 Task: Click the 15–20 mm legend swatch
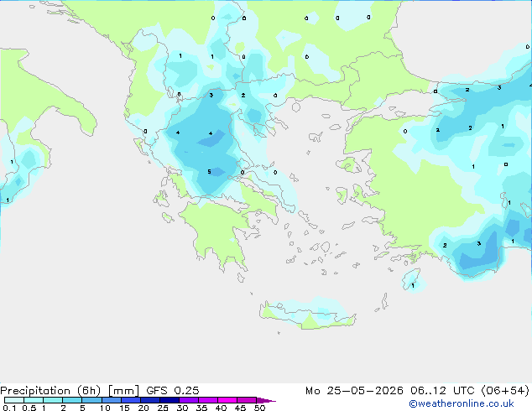click(131, 400)
